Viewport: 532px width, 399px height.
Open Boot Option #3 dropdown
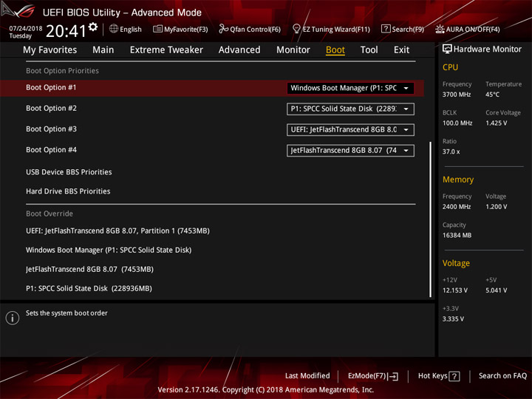[x=350, y=129]
